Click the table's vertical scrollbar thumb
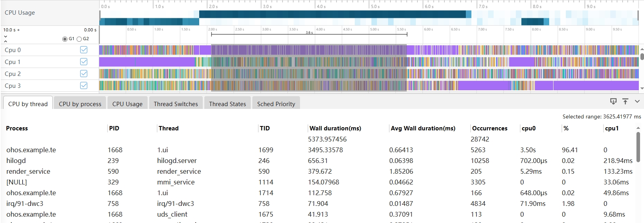 (638, 147)
